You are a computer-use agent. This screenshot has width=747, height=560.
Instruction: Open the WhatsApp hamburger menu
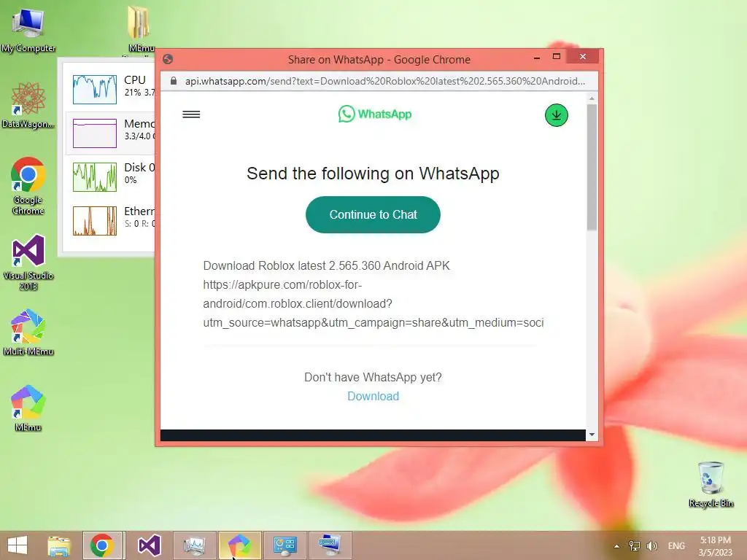pyautogui.click(x=191, y=114)
